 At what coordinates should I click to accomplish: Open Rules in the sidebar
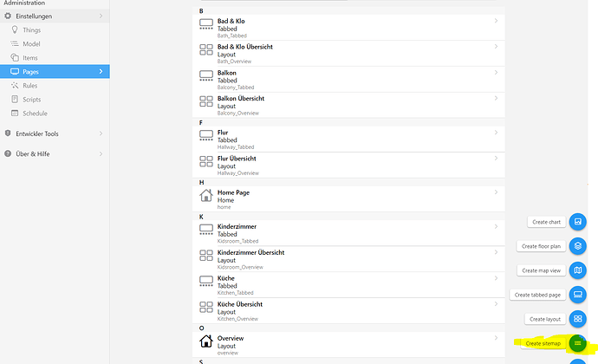30,86
